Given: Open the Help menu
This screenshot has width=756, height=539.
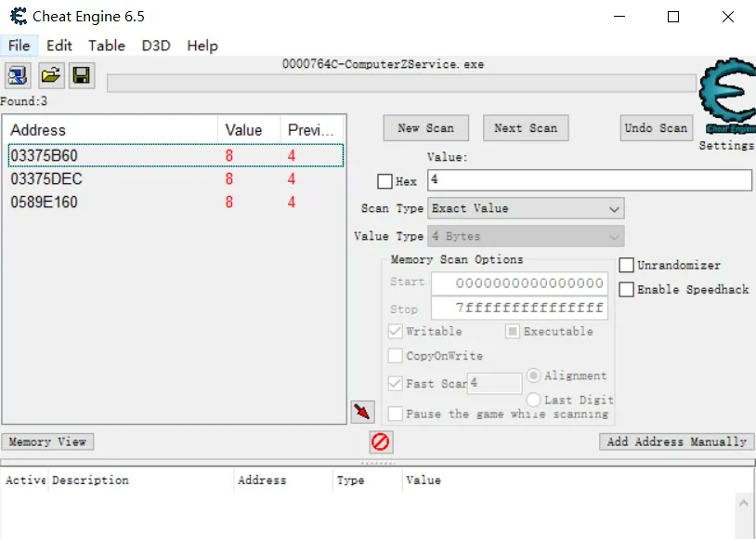Looking at the screenshot, I should pyautogui.click(x=202, y=46).
